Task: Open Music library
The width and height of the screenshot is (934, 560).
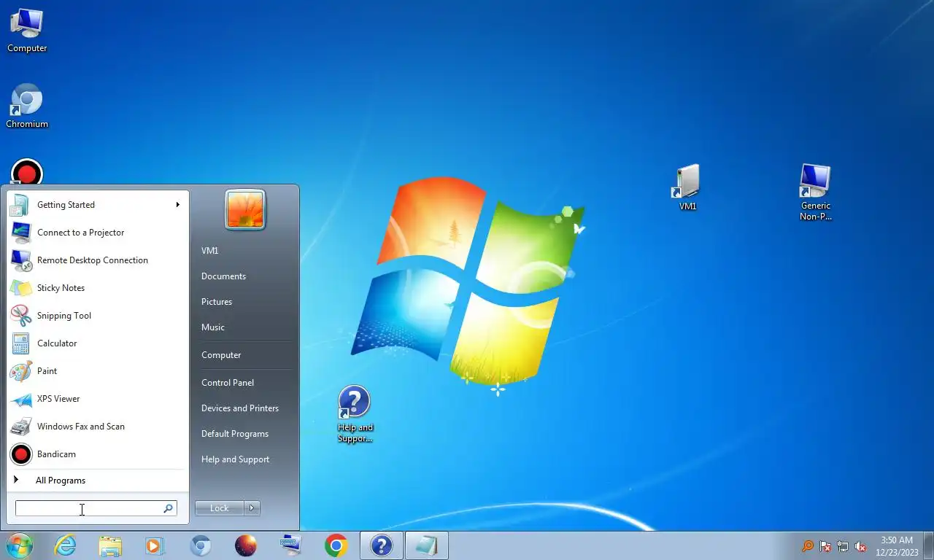Action: pos(213,327)
